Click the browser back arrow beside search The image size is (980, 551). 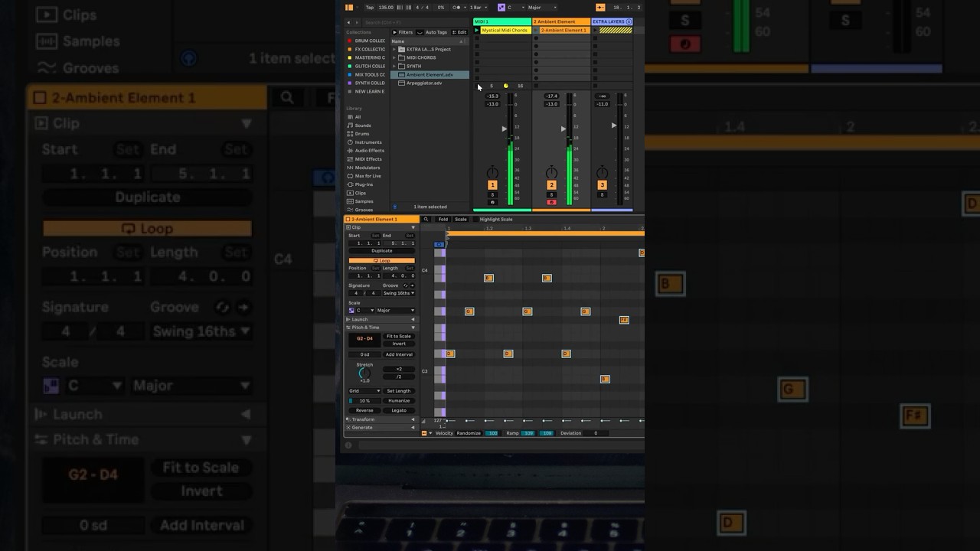(x=348, y=22)
